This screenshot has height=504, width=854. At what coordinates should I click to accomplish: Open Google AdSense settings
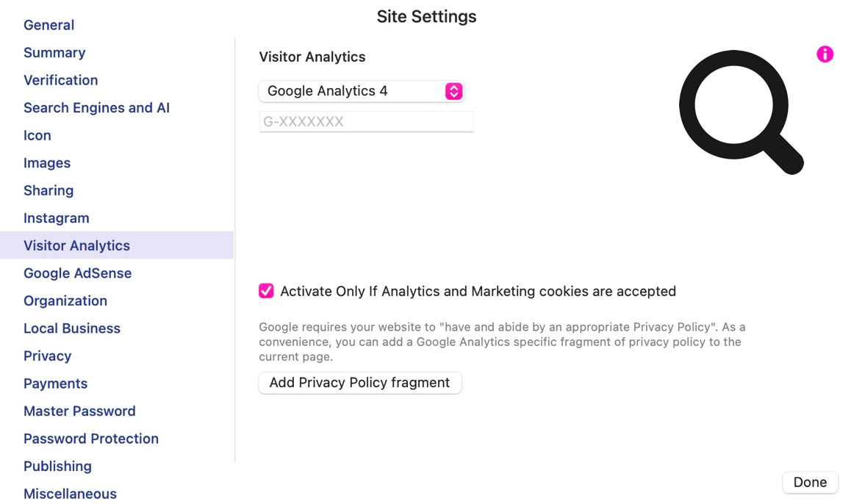pos(77,273)
